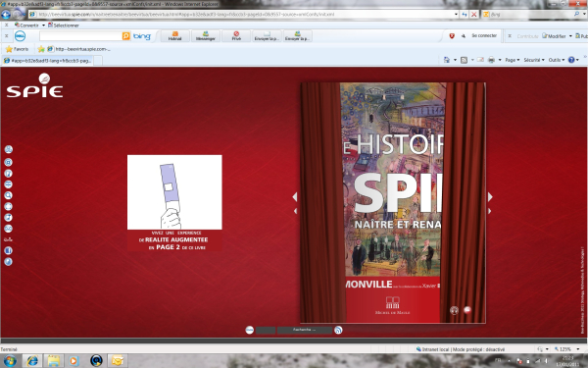Screen dimensions: 588x368
Task: Open the Modifier dropdown arrow
Action: point(570,36)
